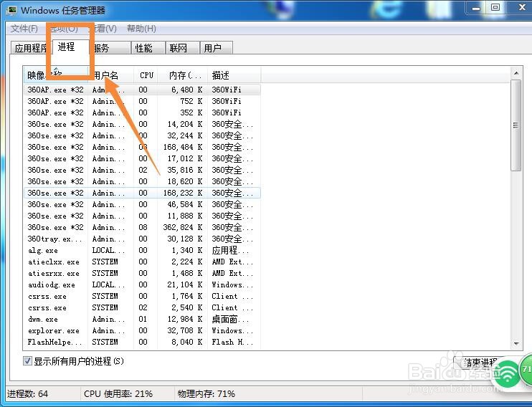Image resolution: width=532 pixels, height=407 pixels.
Task: Switch to the 联网 tab
Action: (x=183, y=48)
